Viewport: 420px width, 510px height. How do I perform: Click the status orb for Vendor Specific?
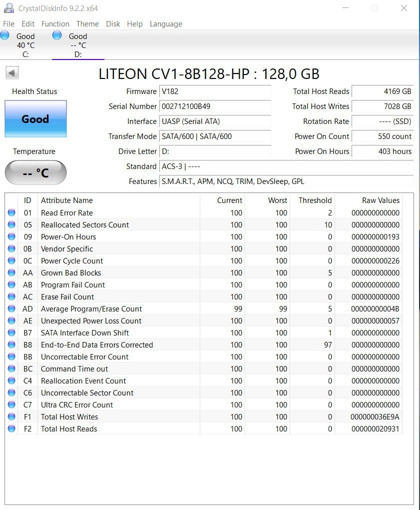[11, 249]
